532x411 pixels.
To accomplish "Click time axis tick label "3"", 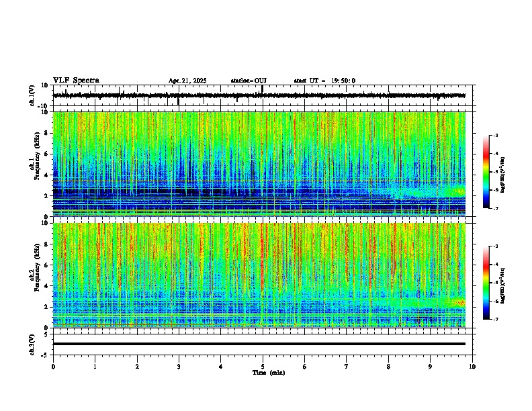I will (179, 367).
